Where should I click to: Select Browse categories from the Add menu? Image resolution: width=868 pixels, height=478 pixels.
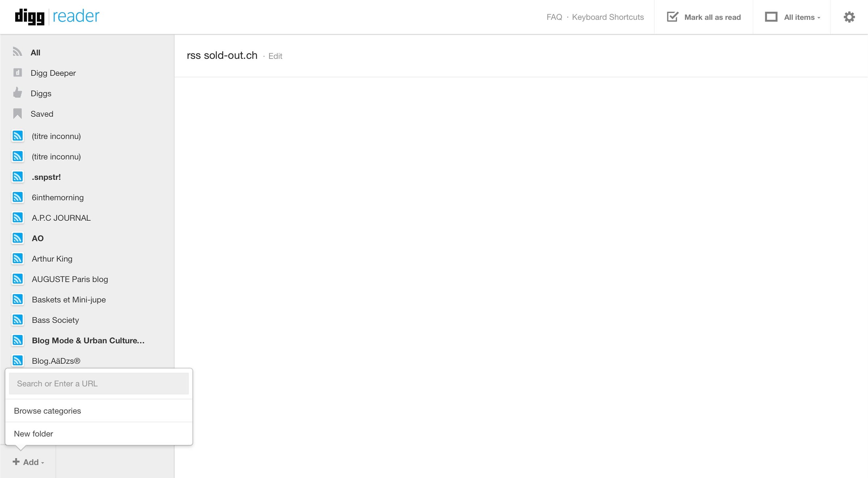click(x=99, y=411)
